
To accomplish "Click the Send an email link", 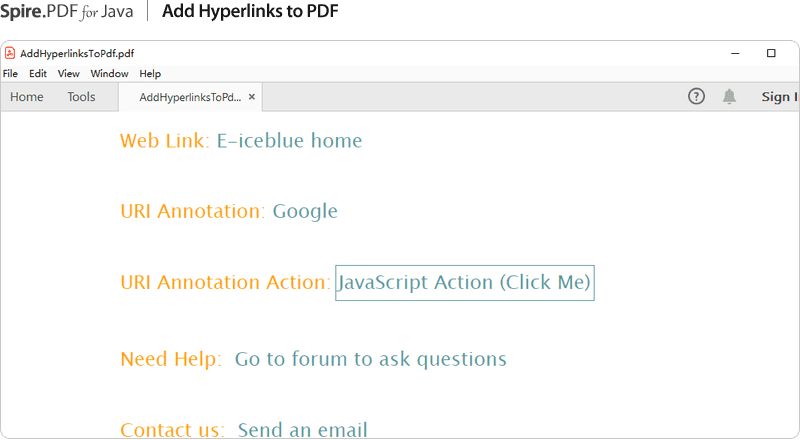I will pos(303,429).
